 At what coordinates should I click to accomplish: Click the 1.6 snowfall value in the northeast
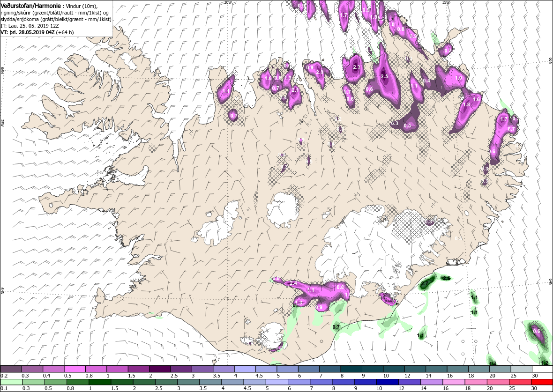pyautogui.click(x=477, y=99)
